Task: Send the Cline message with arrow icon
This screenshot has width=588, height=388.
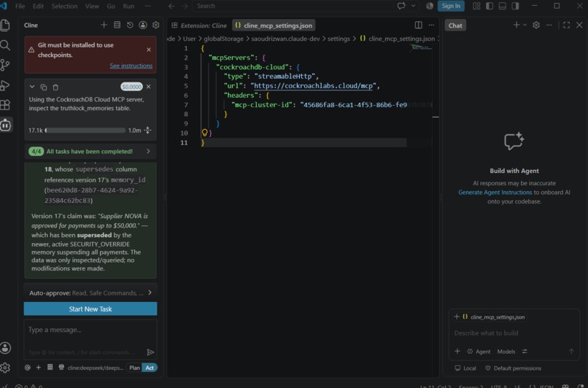Action: [x=150, y=352]
